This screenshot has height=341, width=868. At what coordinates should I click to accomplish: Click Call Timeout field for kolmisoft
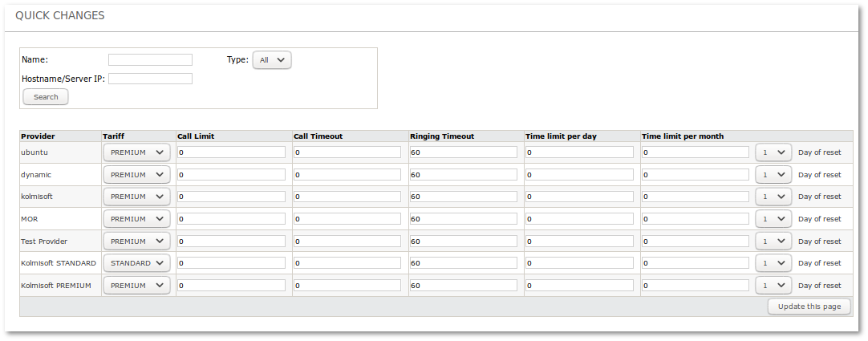tap(347, 197)
